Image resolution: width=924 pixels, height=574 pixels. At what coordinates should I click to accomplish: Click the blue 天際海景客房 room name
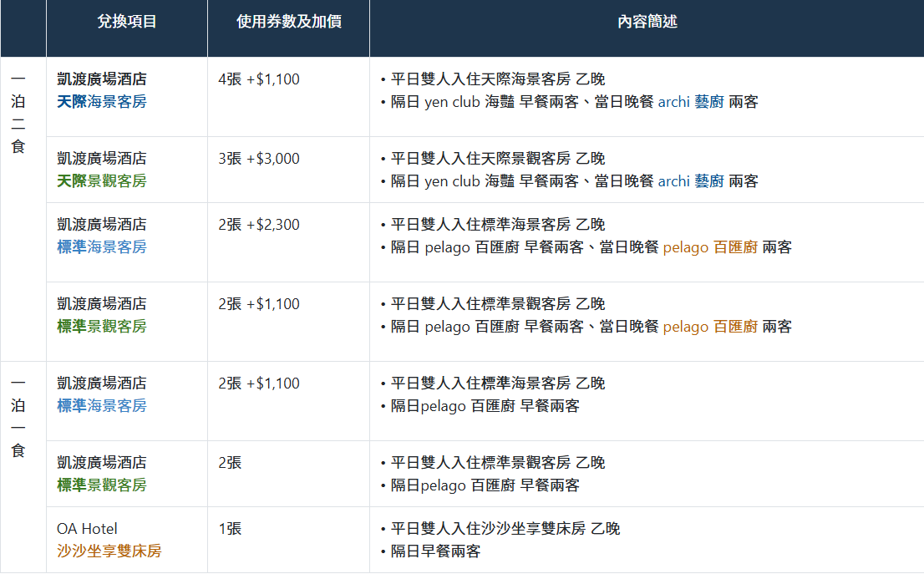click(x=101, y=102)
